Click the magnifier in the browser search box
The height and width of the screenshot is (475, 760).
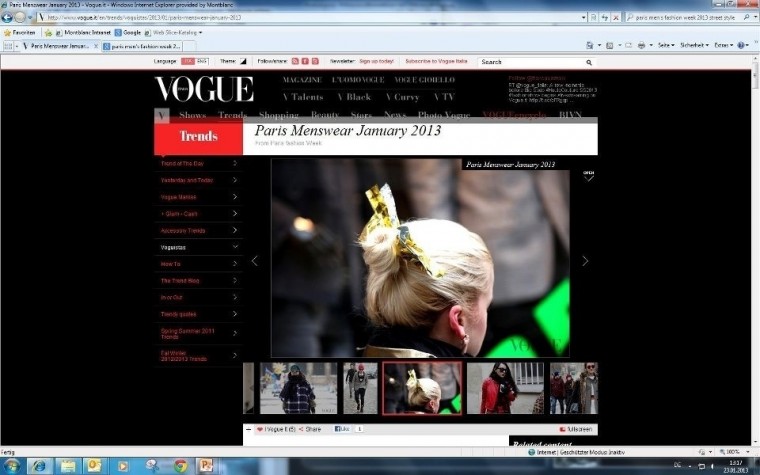[746, 17]
